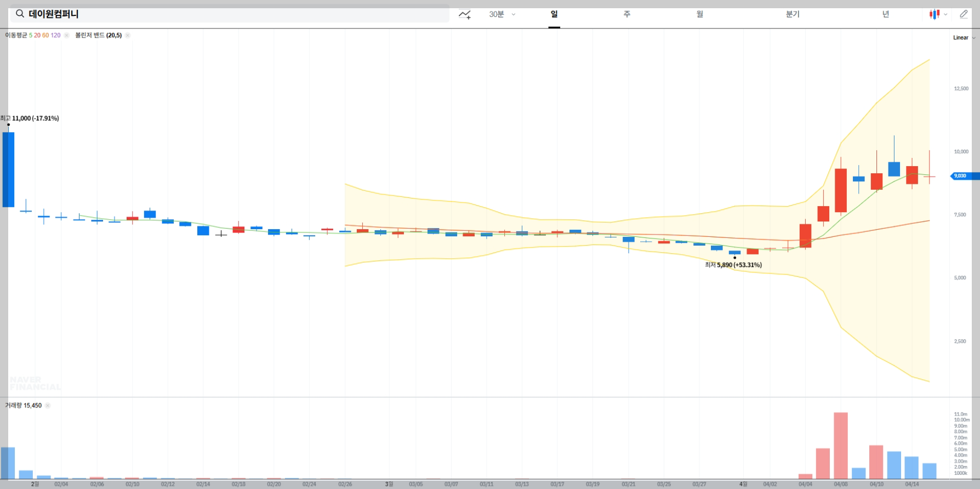Image resolution: width=980 pixels, height=489 pixels.
Task: Click the search magnifier icon
Action: (x=20, y=14)
